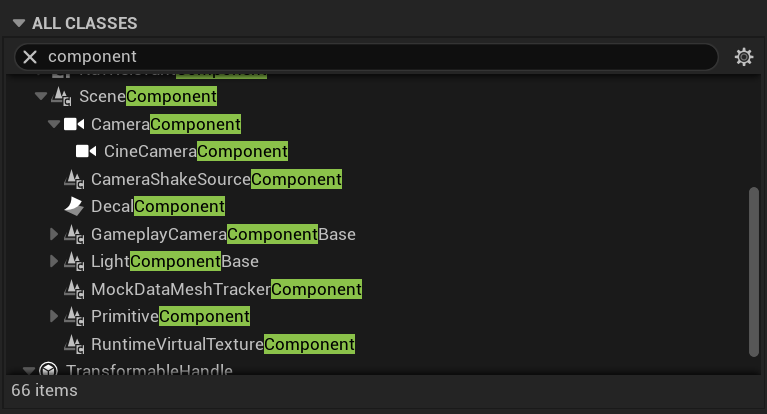Click the SceneComponent class icon
767x414 pixels.
(62, 97)
